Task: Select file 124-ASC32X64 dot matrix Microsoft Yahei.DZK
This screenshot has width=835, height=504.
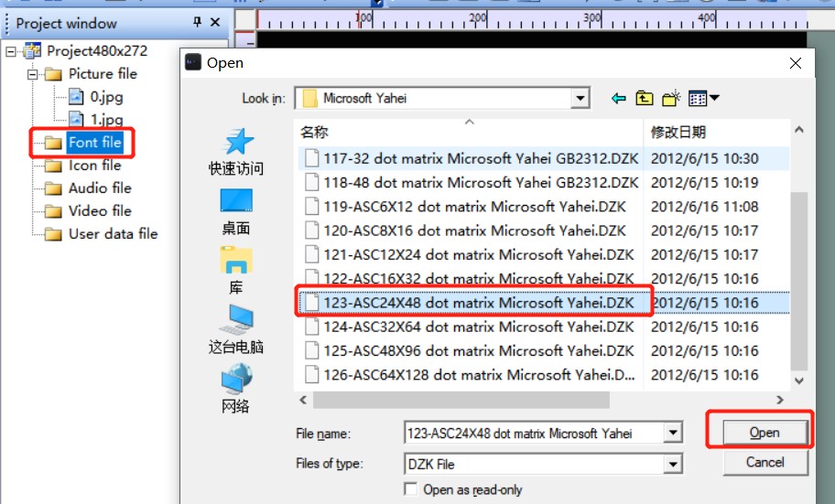Action: (472, 327)
